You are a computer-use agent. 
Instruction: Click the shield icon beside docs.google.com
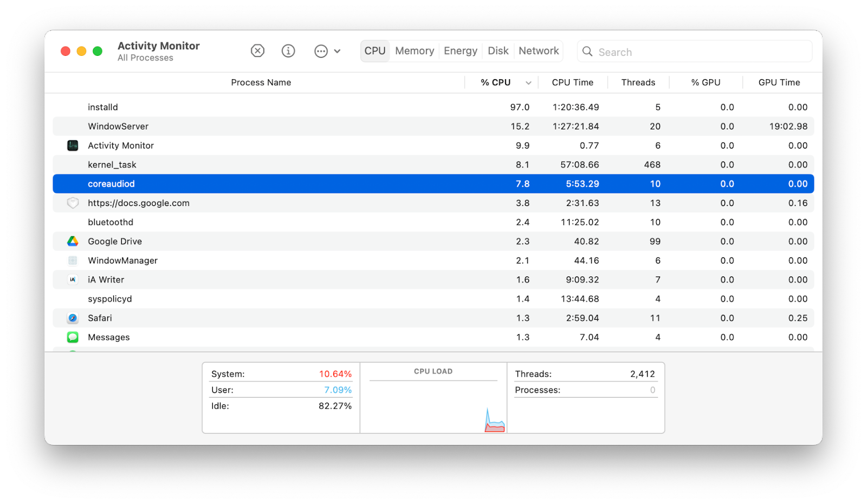73,203
